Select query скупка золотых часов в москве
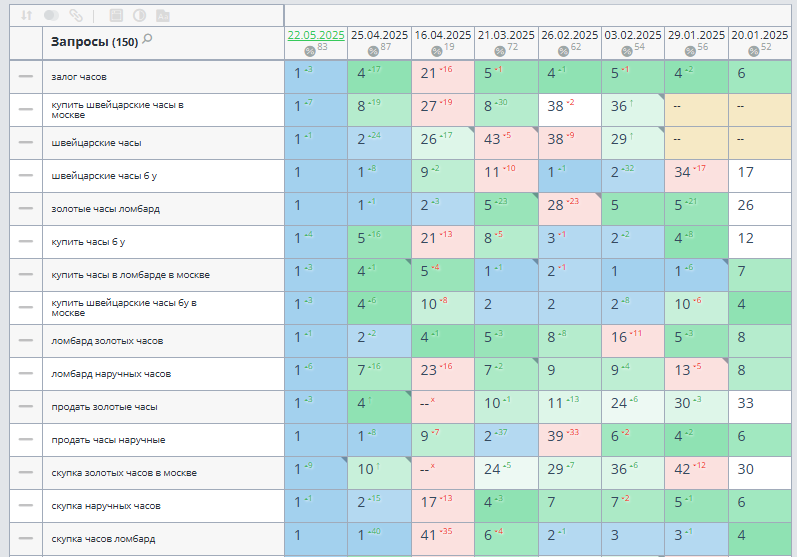797x557 pixels. tap(124, 473)
